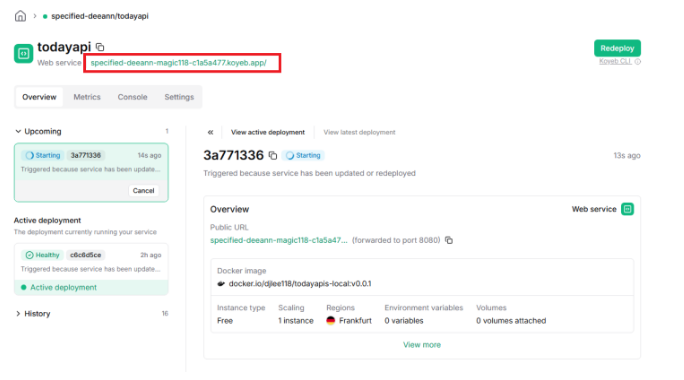Copy the todayapi service name
Viewport: 684px width, 380px height.
point(100,47)
